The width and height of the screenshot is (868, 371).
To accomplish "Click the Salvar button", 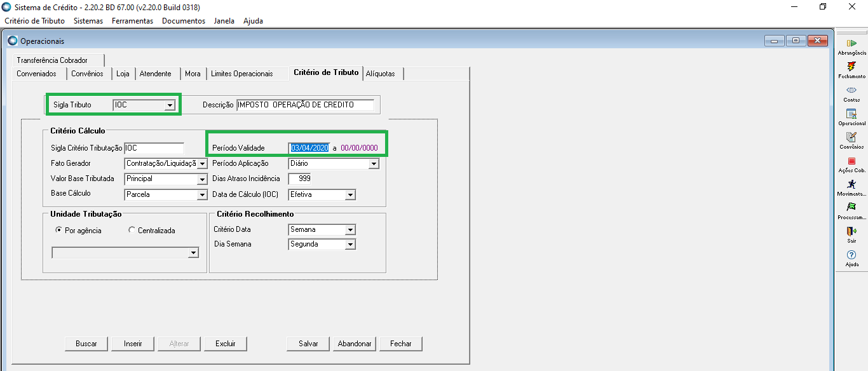I will (308, 344).
